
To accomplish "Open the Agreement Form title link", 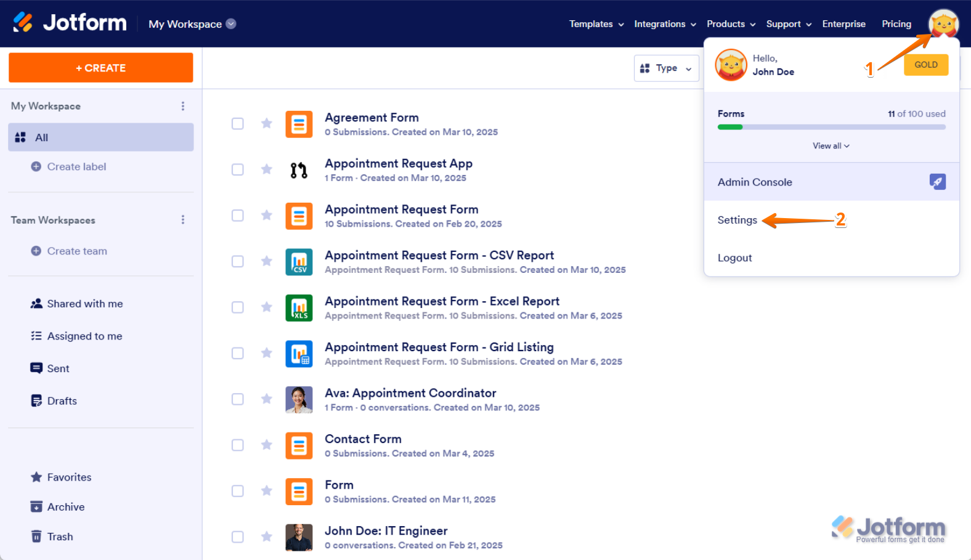I will [372, 117].
